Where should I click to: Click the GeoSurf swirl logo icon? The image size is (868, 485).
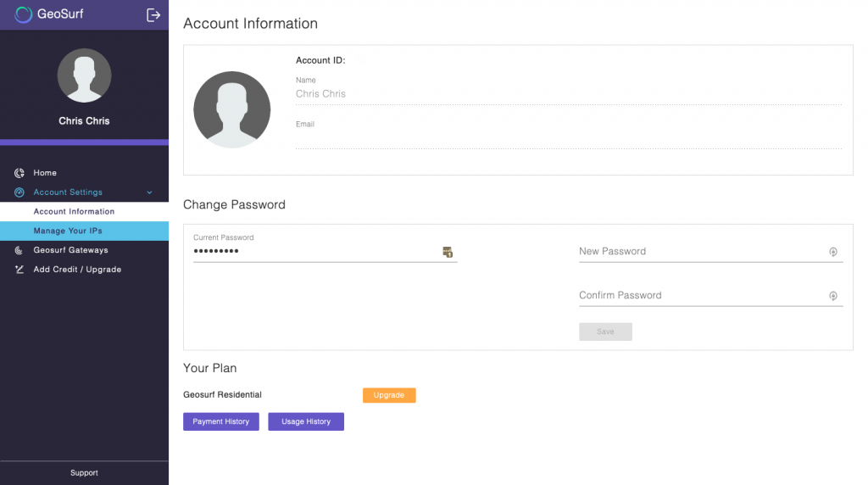[23, 14]
